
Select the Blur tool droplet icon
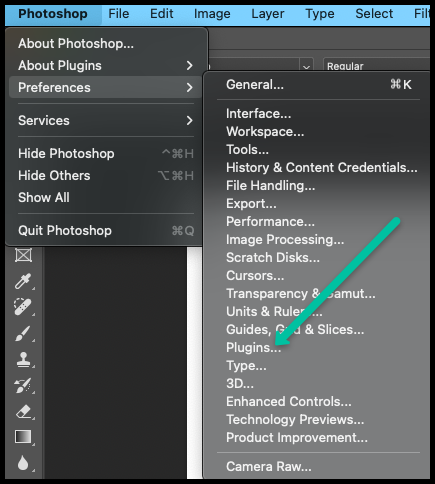coord(23,463)
